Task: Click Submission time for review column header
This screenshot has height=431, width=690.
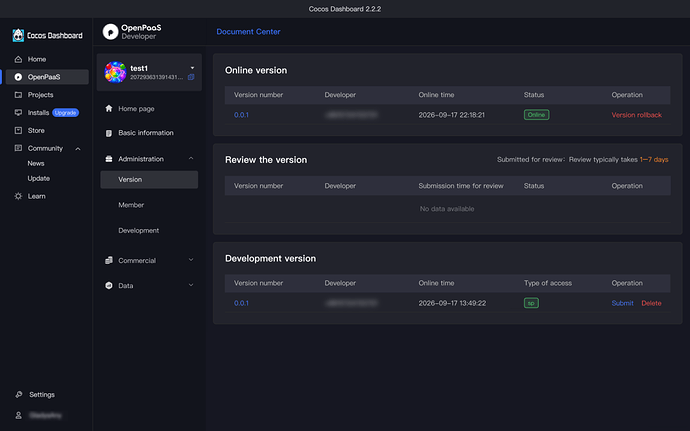Action: point(461,186)
